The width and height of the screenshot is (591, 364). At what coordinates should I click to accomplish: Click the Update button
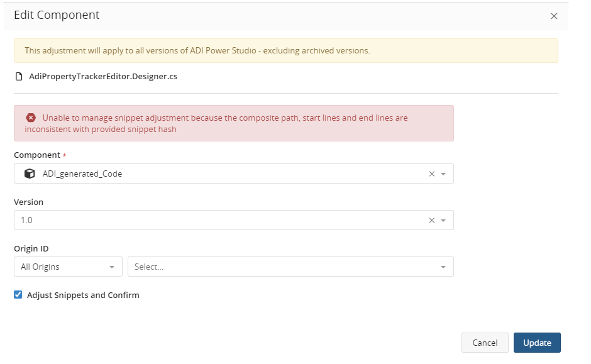pyautogui.click(x=537, y=343)
